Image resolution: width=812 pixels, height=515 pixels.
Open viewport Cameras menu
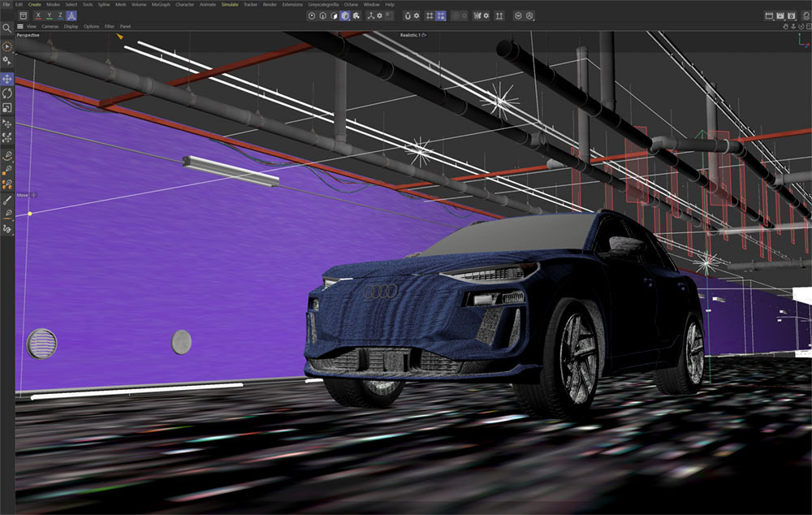coord(50,27)
